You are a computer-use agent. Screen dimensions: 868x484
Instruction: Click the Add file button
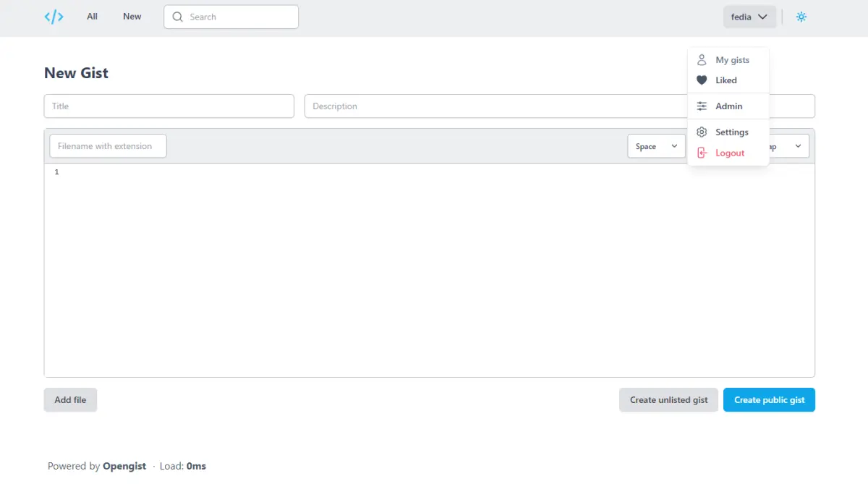click(x=70, y=400)
